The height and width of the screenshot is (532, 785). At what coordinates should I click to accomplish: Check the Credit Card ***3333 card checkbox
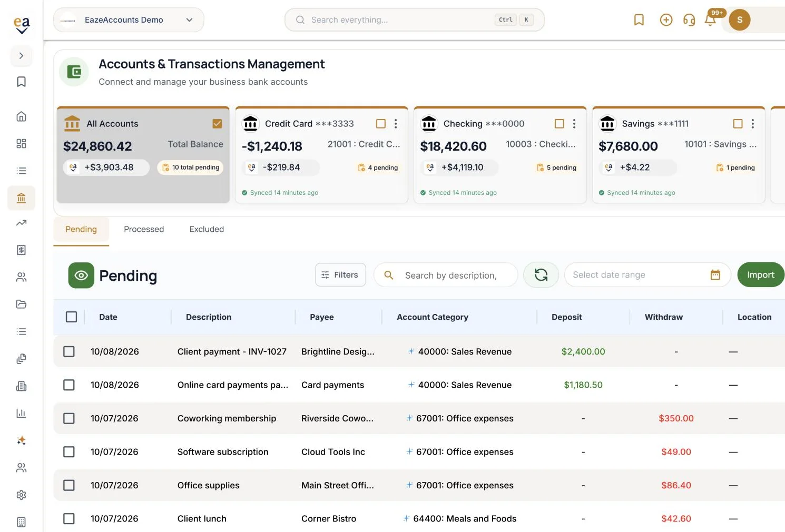(381, 124)
